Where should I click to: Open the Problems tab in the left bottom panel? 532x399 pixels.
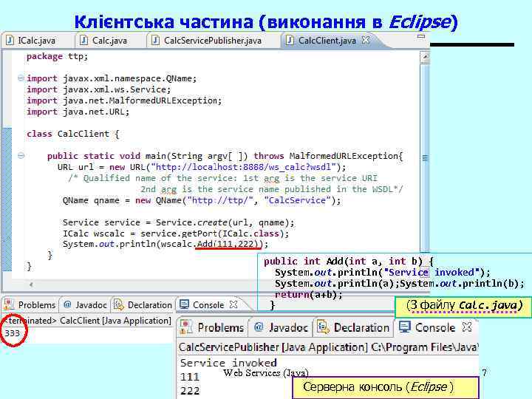click(x=30, y=304)
